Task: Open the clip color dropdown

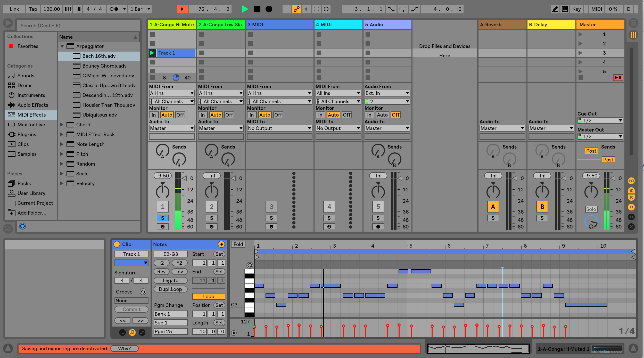Action: (x=131, y=263)
